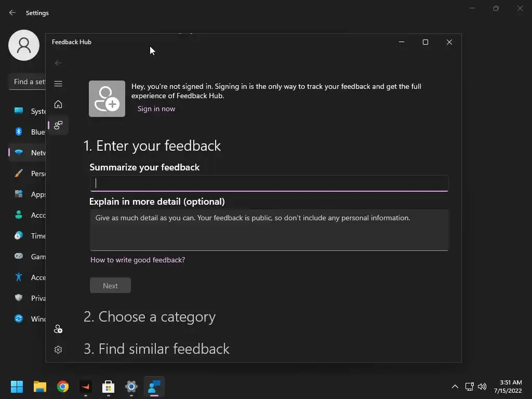The width and height of the screenshot is (532, 399).
Task: Click the add account icon in sidebar
Action: [58, 329]
